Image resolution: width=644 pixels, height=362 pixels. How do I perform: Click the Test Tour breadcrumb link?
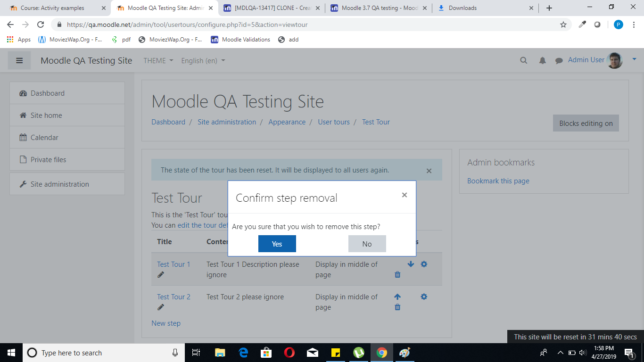point(376,122)
